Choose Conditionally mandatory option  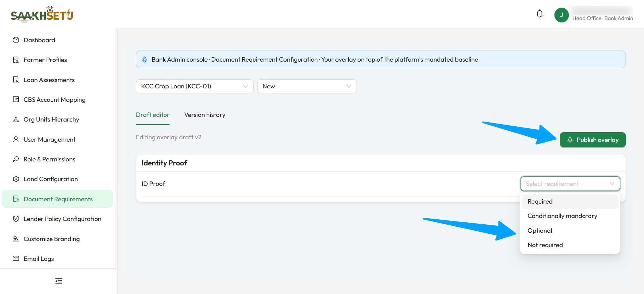tap(570, 216)
